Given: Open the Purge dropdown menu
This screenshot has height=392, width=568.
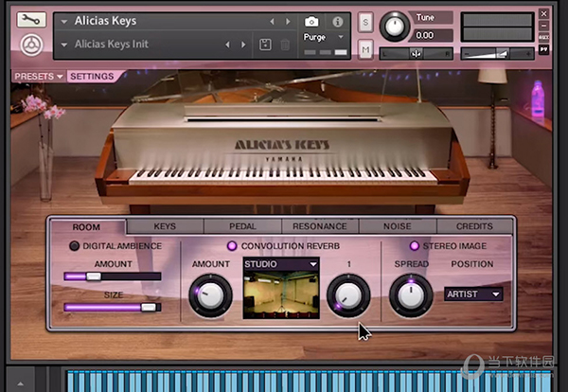Looking at the screenshot, I should click(x=341, y=37).
